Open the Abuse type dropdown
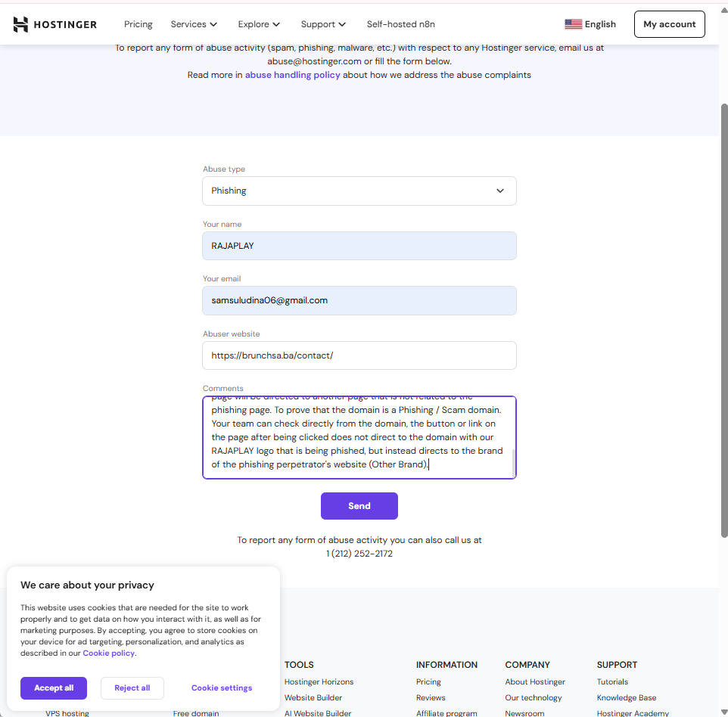The width and height of the screenshot is (728, 717). (x=359, y=191)
